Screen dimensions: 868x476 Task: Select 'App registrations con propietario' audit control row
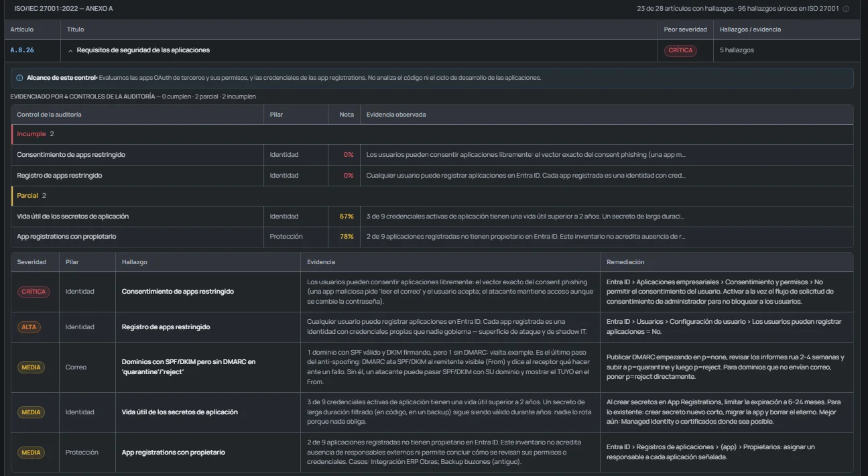(x=432, y=237)
